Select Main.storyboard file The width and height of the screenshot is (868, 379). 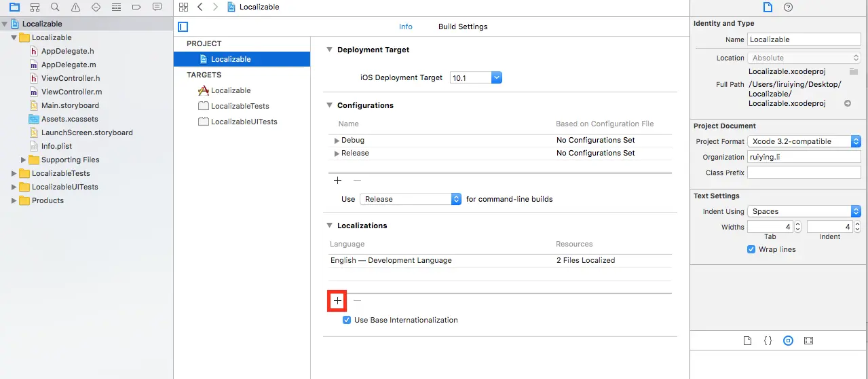70,105
